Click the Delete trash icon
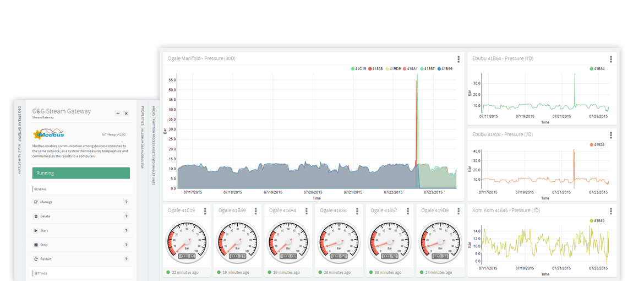644x281 pixels. pyautogui.click(x=36, y=217)
